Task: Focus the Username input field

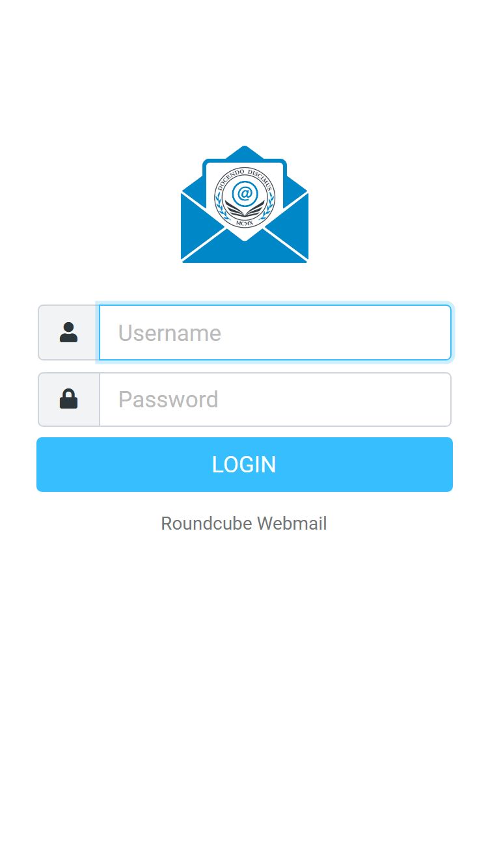Action: pos(275,332)
